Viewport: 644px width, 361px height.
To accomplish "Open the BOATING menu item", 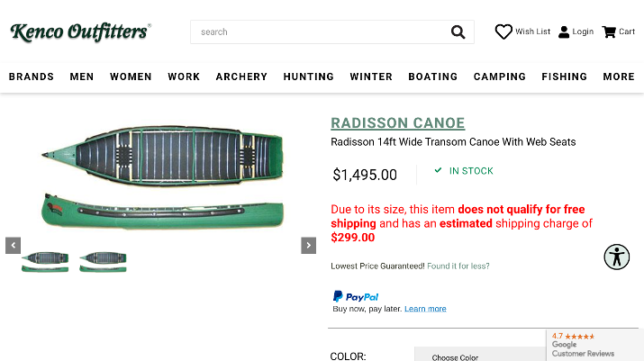I will point(433,77).
